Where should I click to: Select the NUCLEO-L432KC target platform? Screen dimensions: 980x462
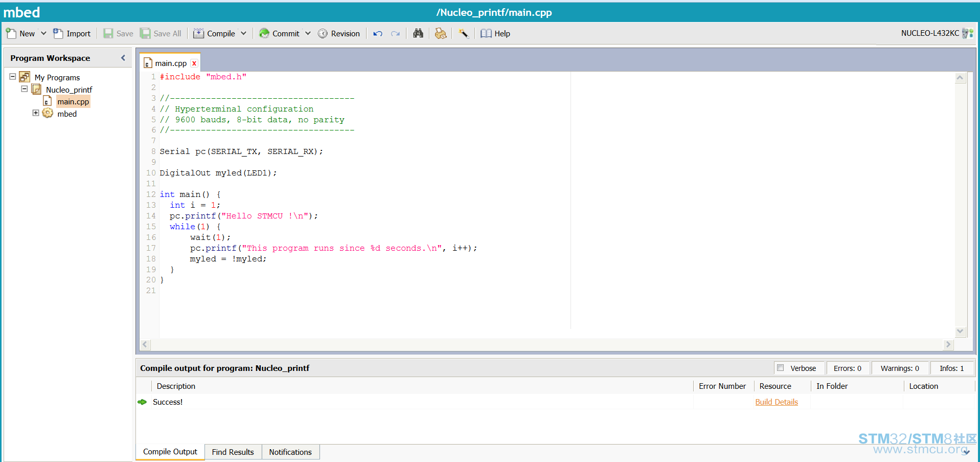pos(937,33)
